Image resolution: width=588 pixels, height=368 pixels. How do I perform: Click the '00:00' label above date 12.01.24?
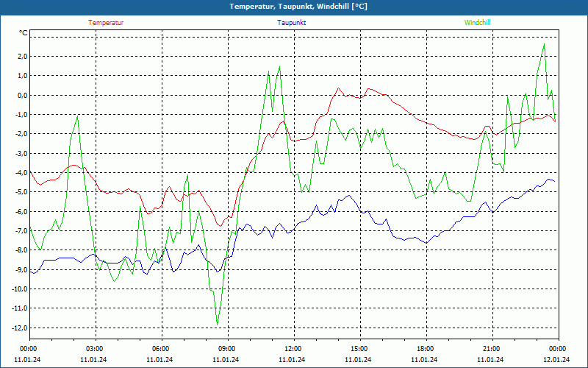point(559,349)
